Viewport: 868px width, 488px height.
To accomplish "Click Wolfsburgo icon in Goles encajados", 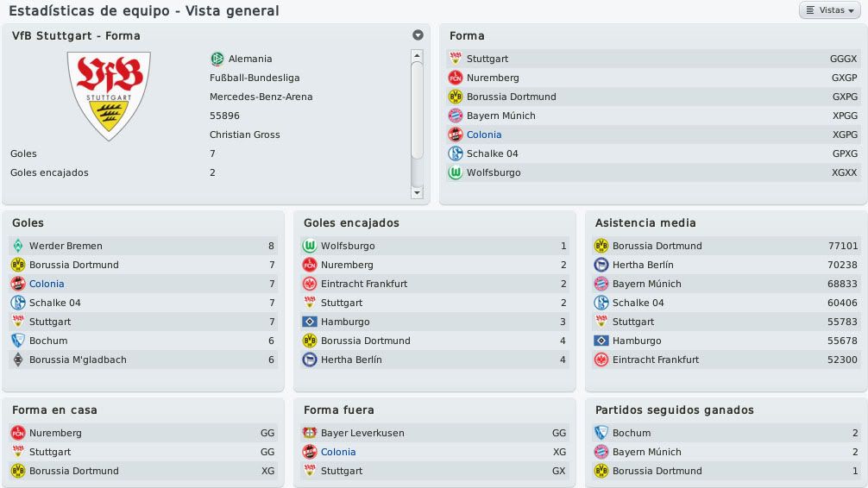I will tap(310, 246).
